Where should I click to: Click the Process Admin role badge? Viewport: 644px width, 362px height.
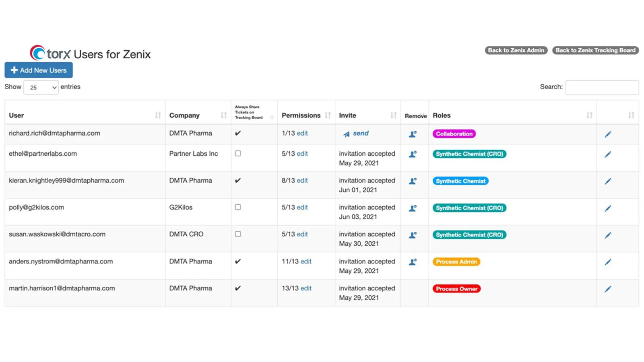coord(456,262)
